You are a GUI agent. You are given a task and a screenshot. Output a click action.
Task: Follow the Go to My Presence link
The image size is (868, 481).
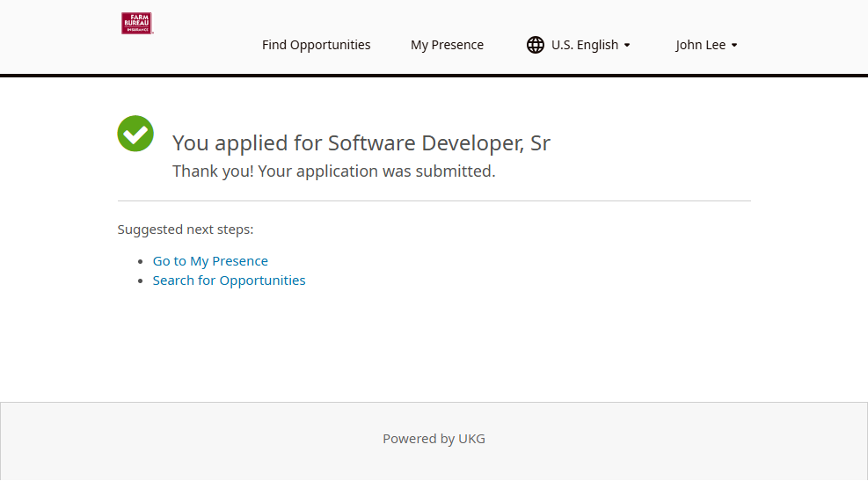click(x=210, y=261)
